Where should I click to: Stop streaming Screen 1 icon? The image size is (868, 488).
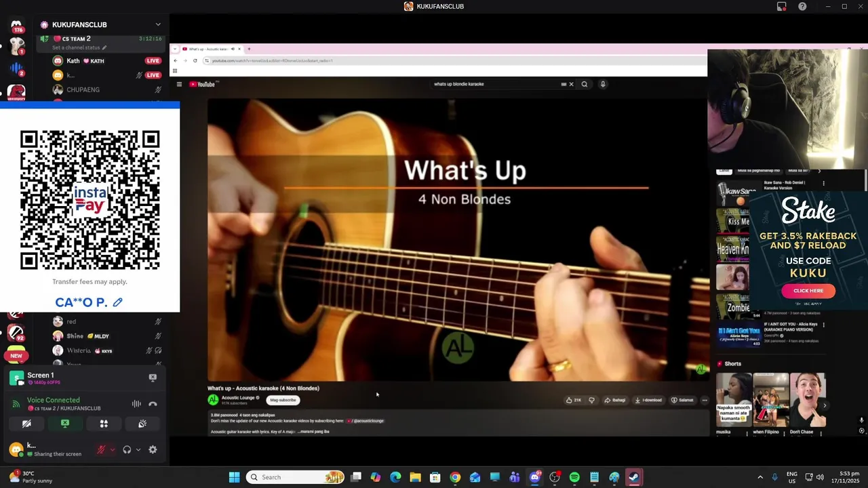[x=153, y=378]
